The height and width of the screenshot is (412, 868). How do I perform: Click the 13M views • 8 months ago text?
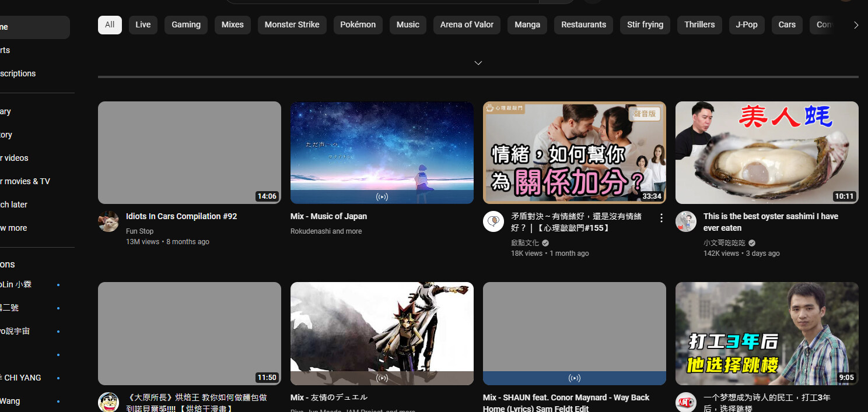[167, 242]
